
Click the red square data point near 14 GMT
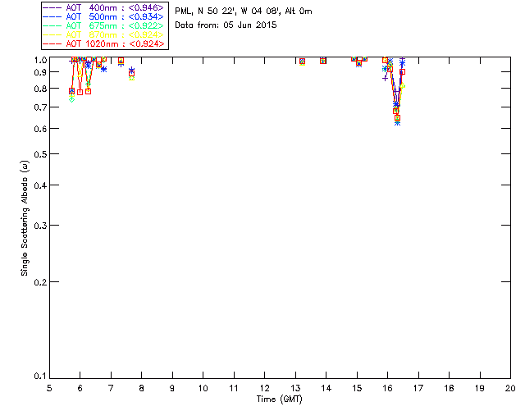pos(322,61)
